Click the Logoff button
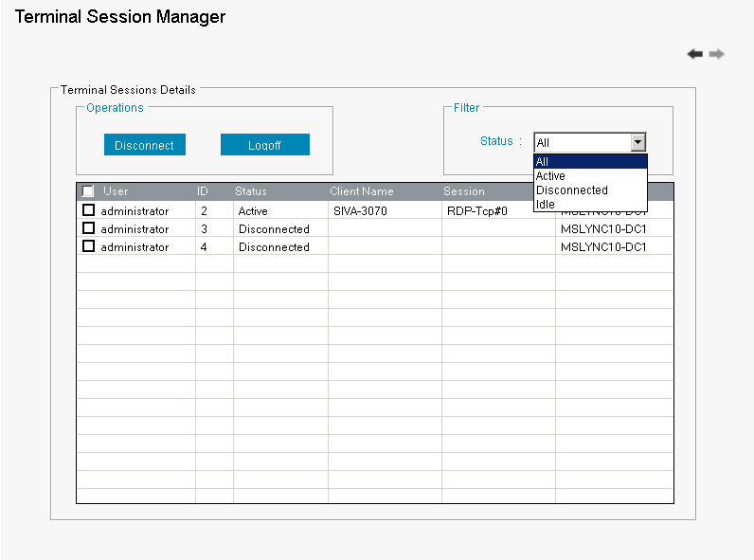The image size is (754, 560). [265, 145]
